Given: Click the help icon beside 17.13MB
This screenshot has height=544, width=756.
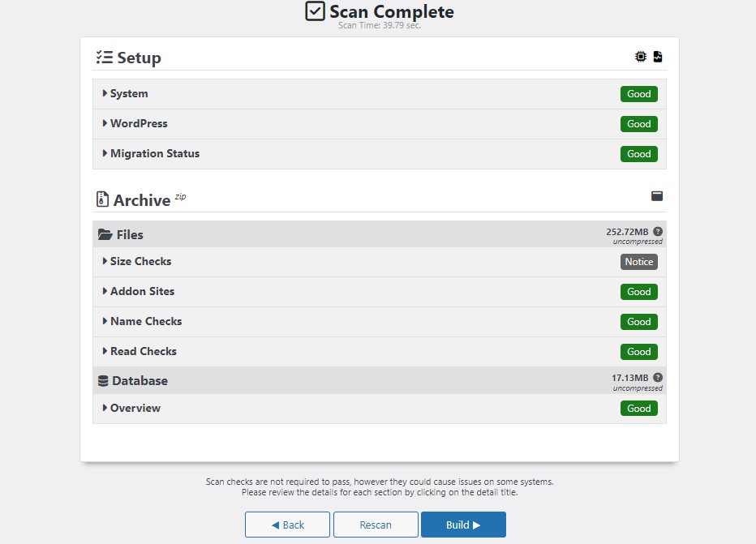Looking at the screenshot, I should tap(658, 377).
